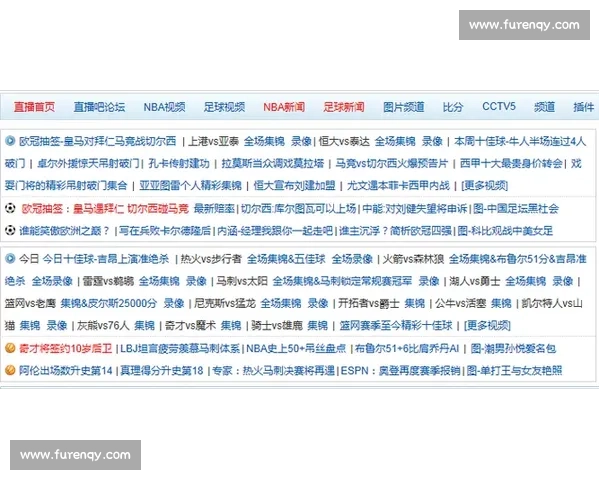Open 集锦 link for 骑士vs雄鹿
600x480 pixels.
(318, 326)
